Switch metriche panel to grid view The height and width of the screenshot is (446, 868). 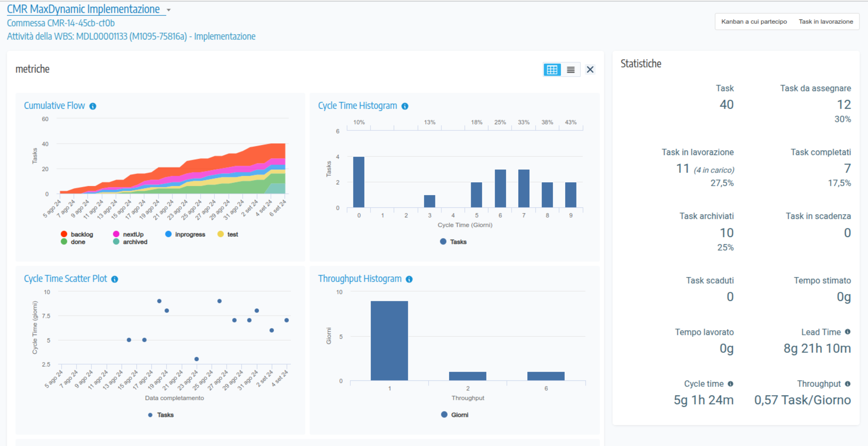[552, 70]
